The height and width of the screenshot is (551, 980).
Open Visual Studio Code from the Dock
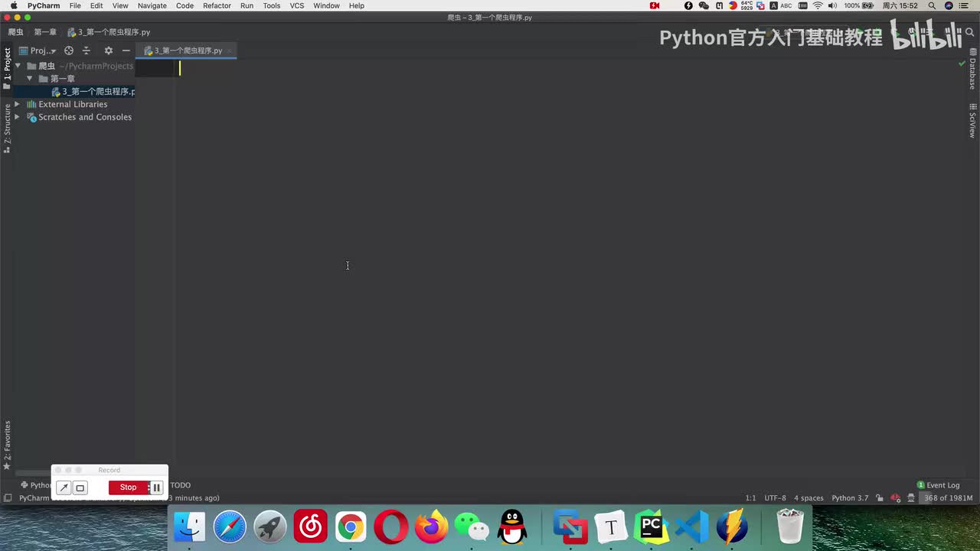(x=691, y=527)
